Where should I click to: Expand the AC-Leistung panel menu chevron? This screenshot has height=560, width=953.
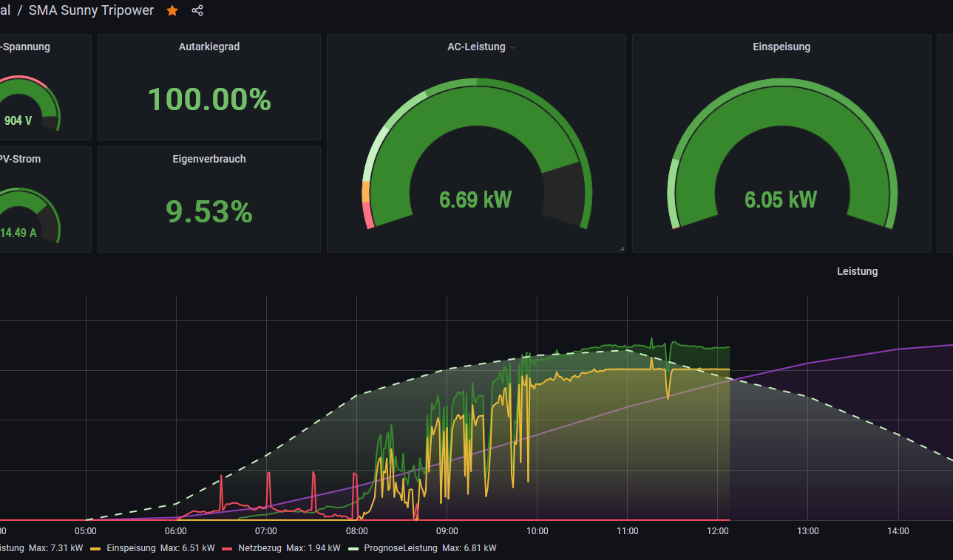[x=513, y=47]
